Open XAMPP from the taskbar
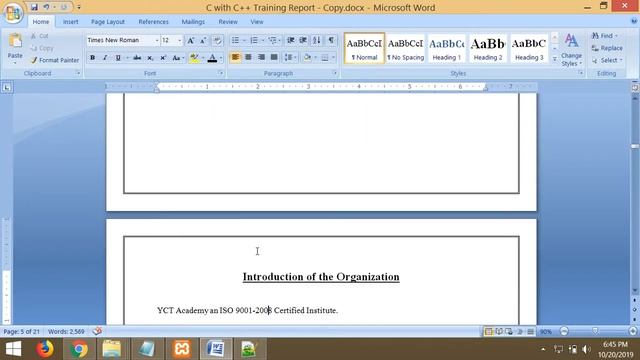 click(182, 349)
